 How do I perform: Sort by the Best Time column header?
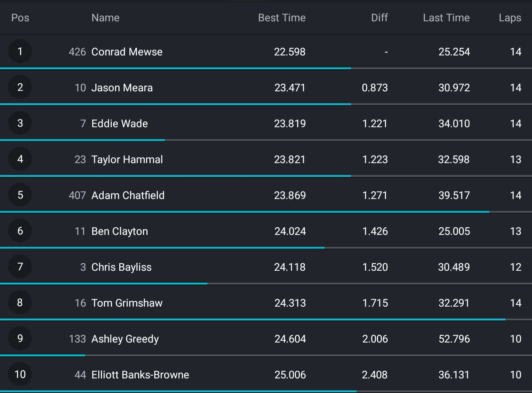click(x=282, y=18)
